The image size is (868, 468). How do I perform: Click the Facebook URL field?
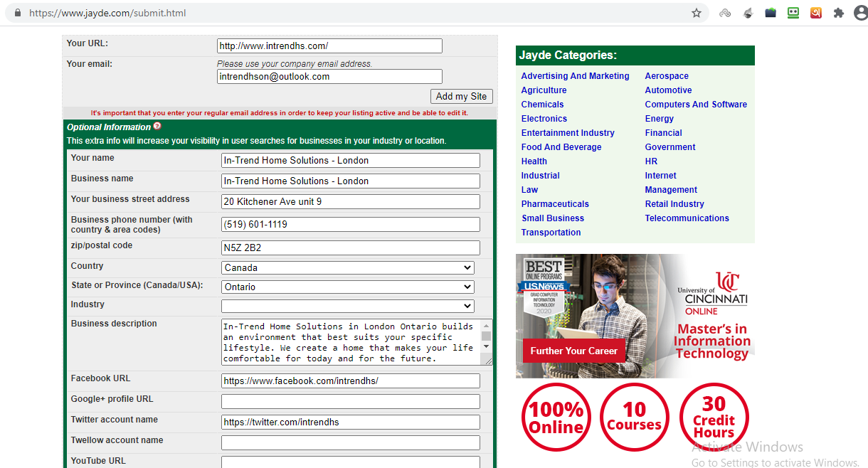(x=351, y=381)
